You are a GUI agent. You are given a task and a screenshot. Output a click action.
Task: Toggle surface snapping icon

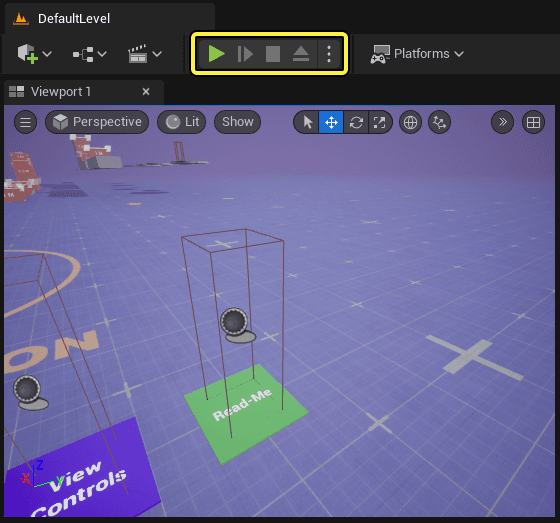click(439, 122)
